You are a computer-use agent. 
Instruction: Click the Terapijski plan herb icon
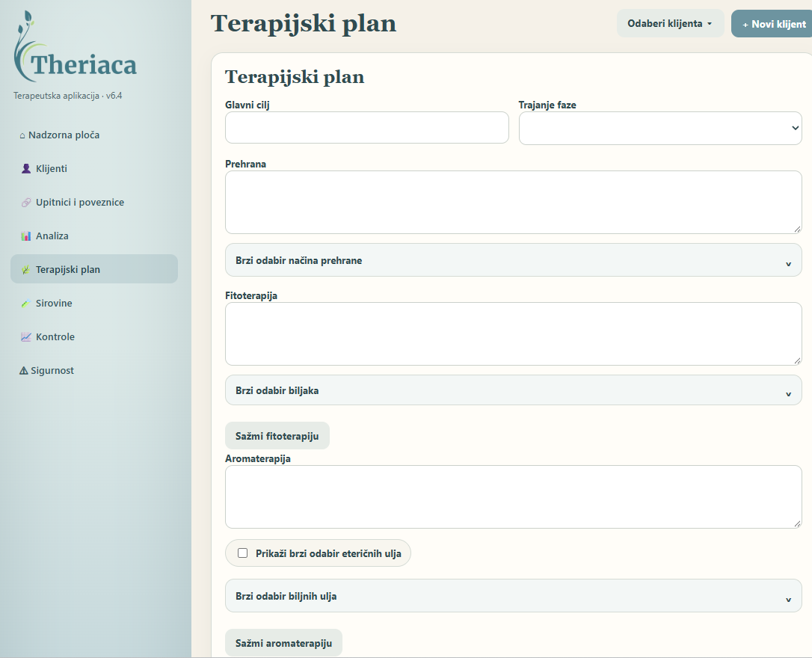(x=26, y=270)
